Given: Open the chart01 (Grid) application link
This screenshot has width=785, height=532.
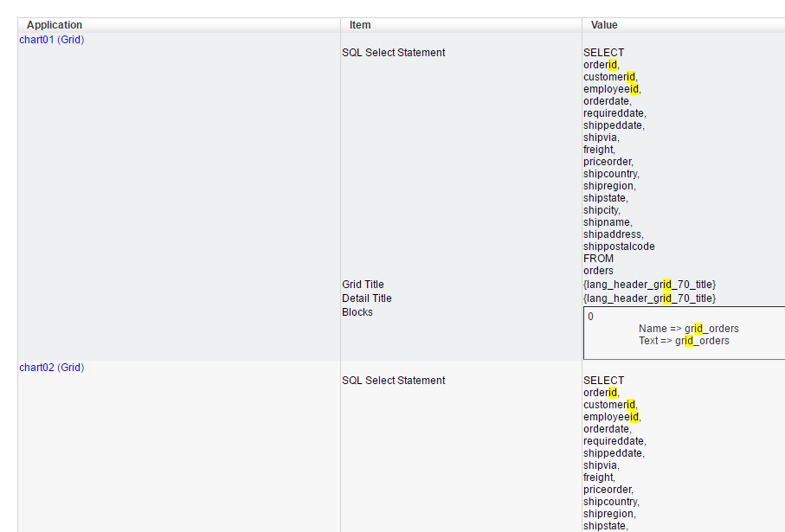Looking at the screenshot, I should [x=51, y=40].
